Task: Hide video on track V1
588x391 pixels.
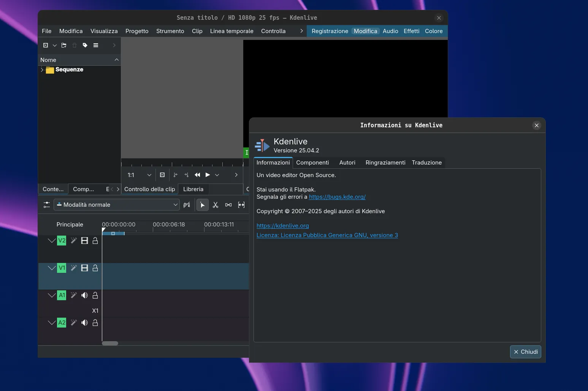Action: point(84,268)
